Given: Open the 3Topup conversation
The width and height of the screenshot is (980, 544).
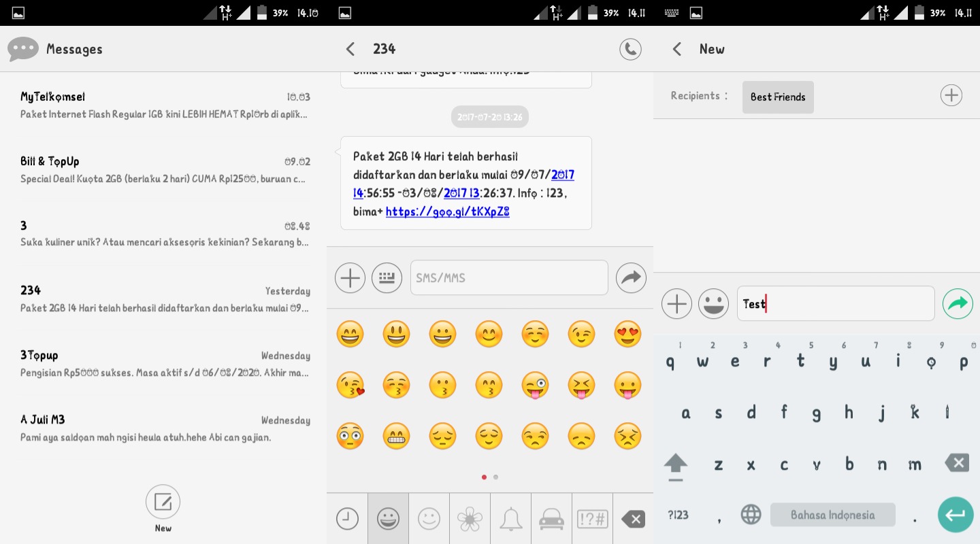Looking at the screenshot, I should tap(163, 363).
